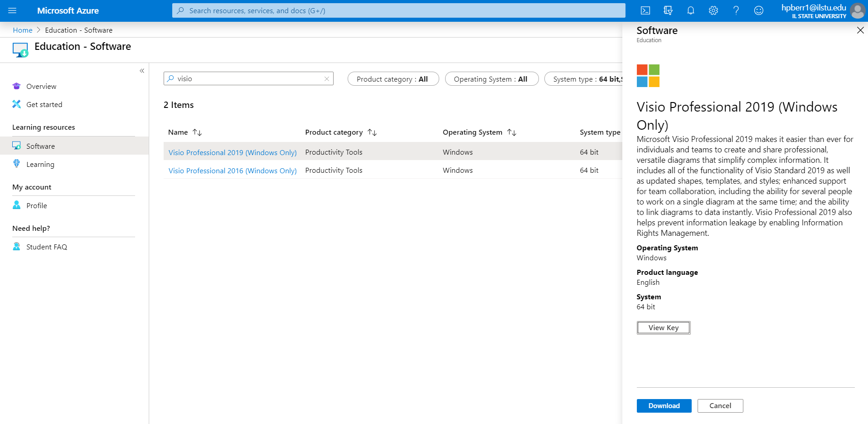Click Productivity Tools cell in Visio 2019 row

pyautogui.click(x=334, y=152)
